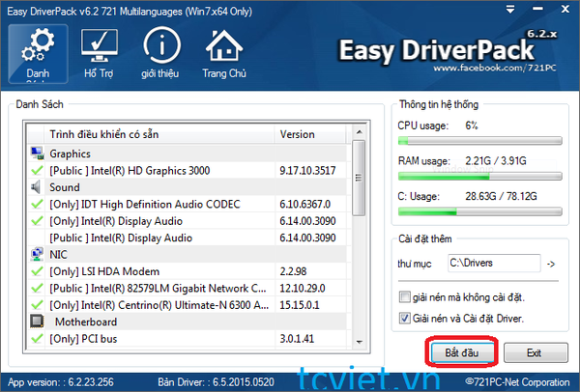The height and width of the screenshot is (392, 580).
Task: Uncheck 'Giải nén và Cài đặt Driver' checkbox
Action: point(405,318)
